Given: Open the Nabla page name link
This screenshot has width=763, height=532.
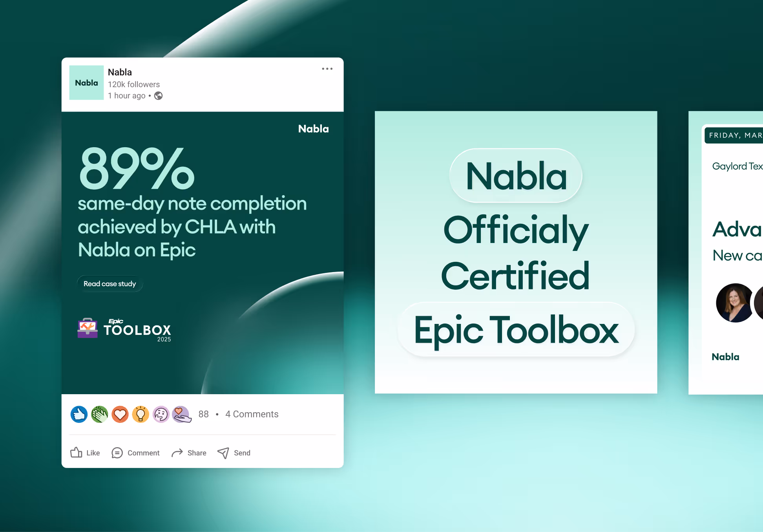Looking at the screenshot, I should pos(120,72).
